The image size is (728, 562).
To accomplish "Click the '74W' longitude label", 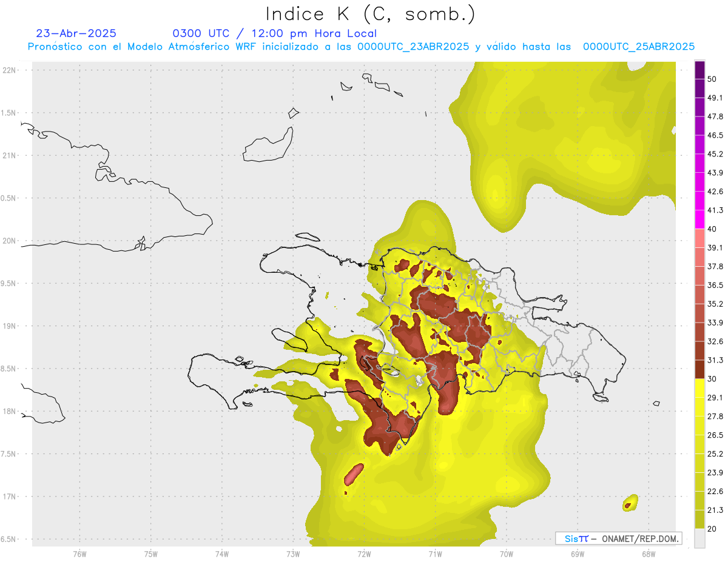I will (x=222, y=554).
